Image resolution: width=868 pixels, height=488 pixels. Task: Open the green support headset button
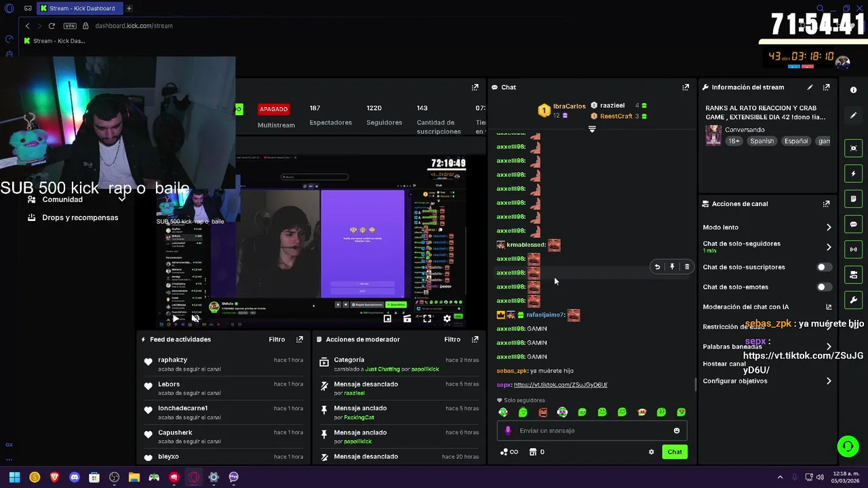[x=848, y=446]
